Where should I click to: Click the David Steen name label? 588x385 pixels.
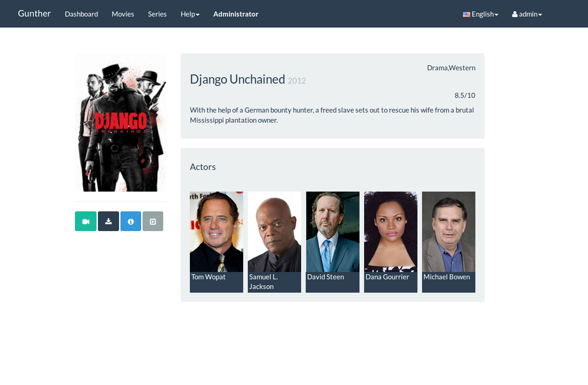[325, 277]
